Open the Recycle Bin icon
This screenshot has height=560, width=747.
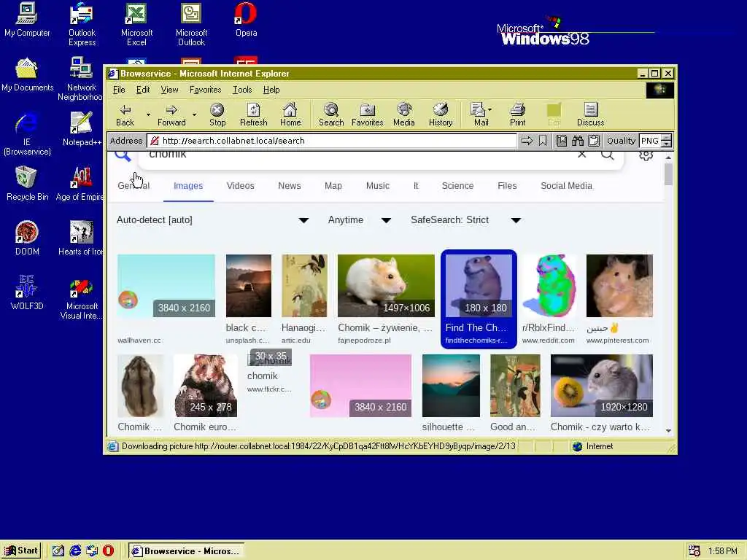(x=27, y=183)
